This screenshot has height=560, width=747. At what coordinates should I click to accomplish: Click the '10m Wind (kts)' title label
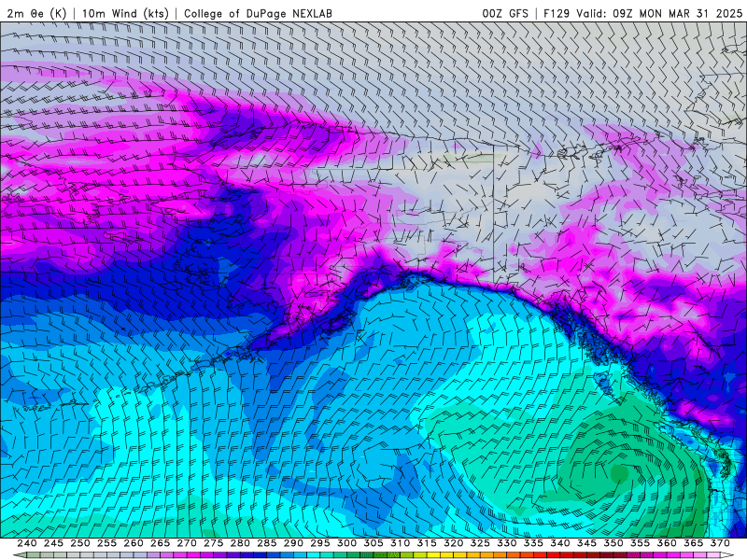(125, 13)
